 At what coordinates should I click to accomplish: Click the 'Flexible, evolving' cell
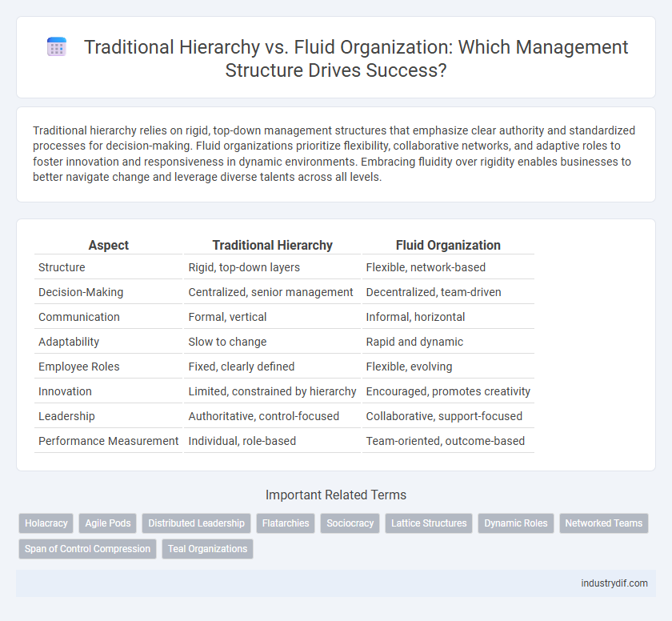point(448,367)
